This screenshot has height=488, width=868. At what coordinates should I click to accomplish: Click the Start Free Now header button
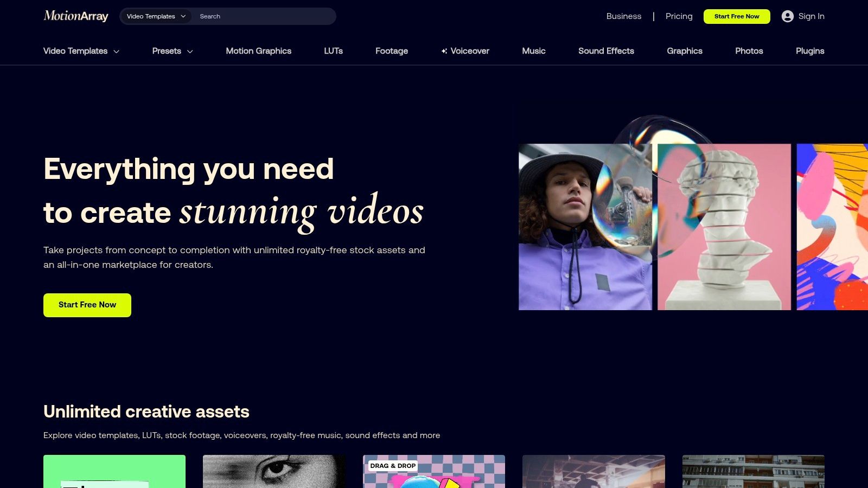[737, 16]
